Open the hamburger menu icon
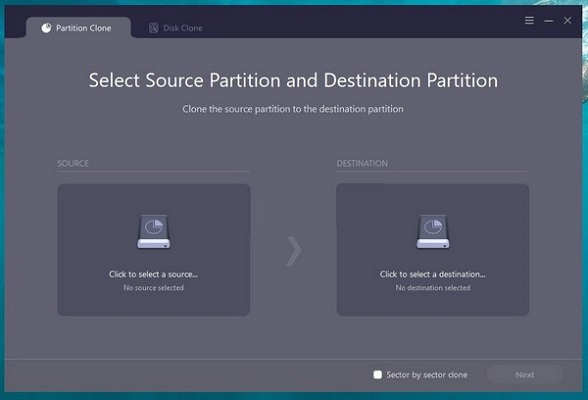The height and width of the screenshot is (400, 588). (x=529, y=20)
